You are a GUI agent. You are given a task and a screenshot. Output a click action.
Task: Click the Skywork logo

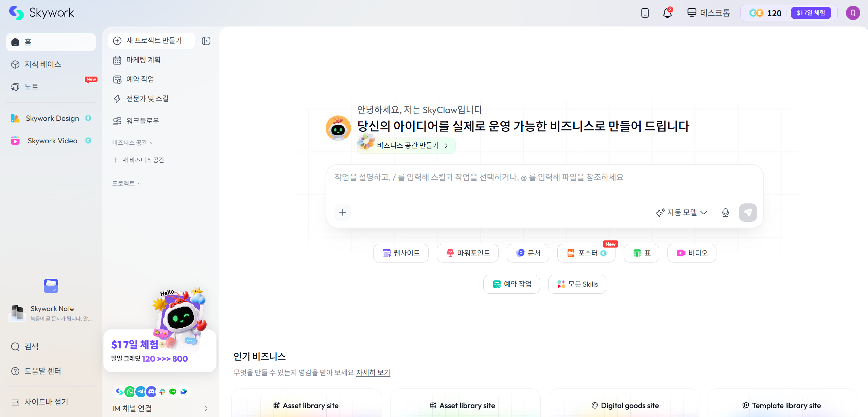41,13
